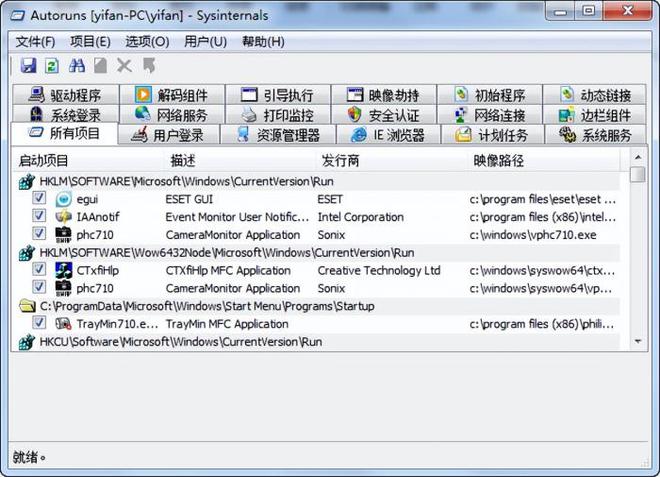The height and width of the screenshot is (477, 660).
Task: Click the HKCU Run registry key icon
Action: pos(27,342)
